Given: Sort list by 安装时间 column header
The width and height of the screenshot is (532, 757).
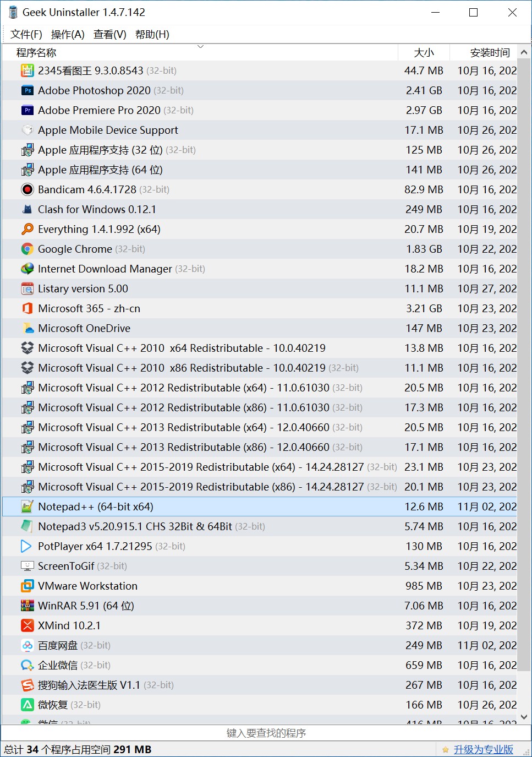Looking at the screenshot, I should point(484,52).
